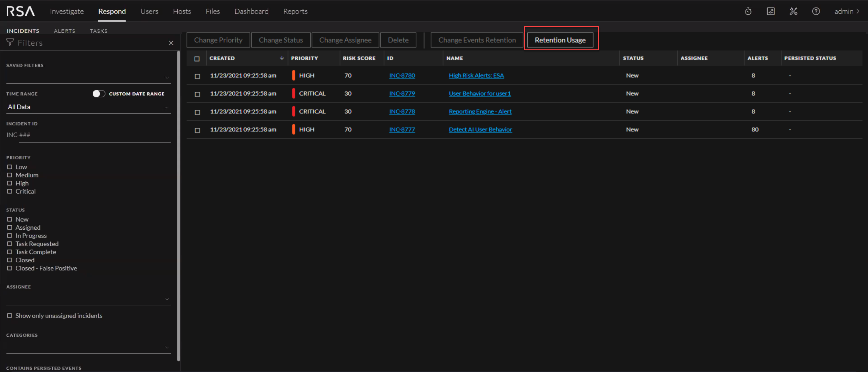Open the admin tools wrench icon
The width and height of the screenshot is (868, 372).
click(x=793, y=11)
